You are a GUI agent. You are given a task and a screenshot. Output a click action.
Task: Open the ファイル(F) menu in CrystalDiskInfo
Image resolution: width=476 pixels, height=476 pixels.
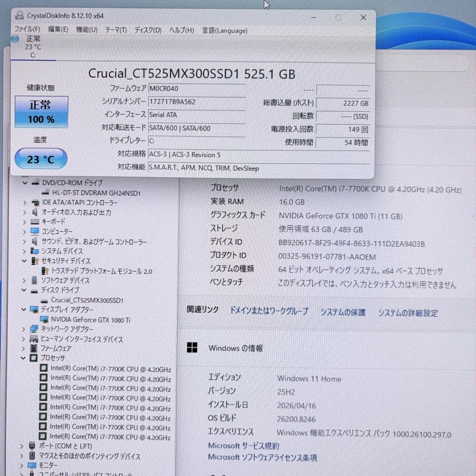(27, 29)
